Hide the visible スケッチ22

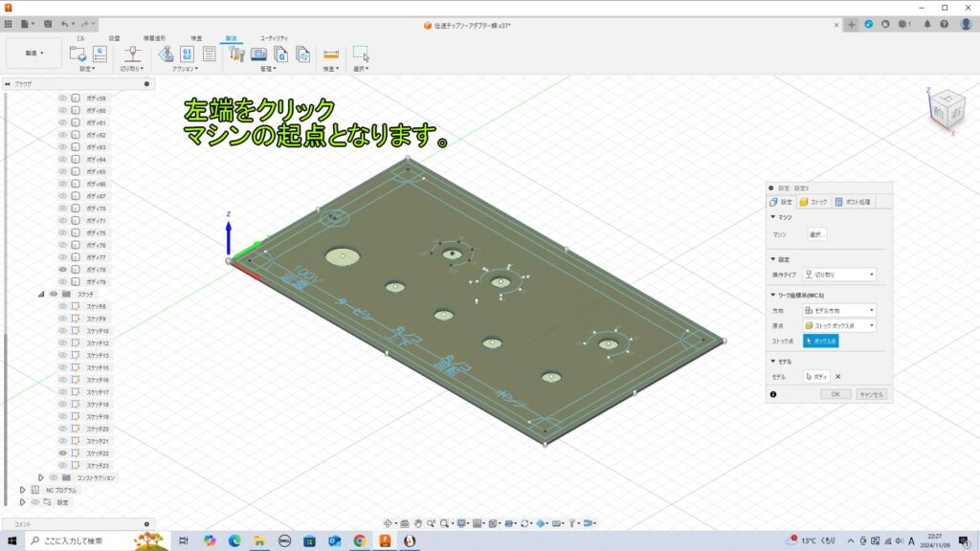point(62,452)
